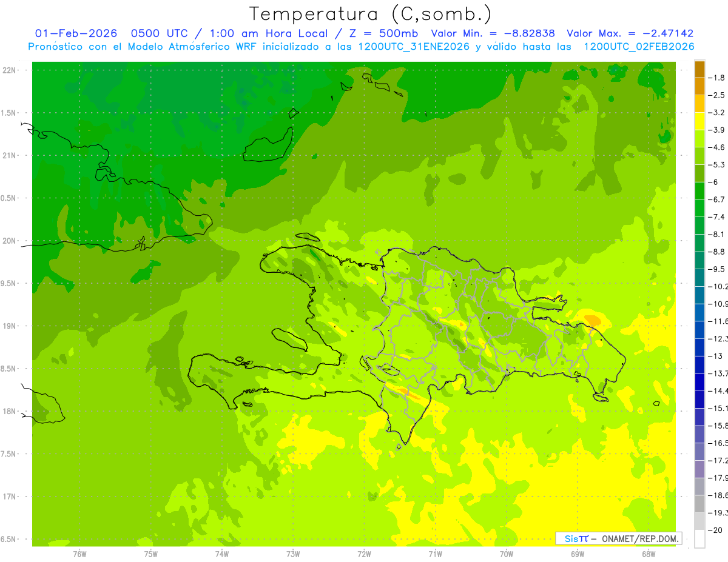This screenshot has height=562, width=728.
Task: Click the title 'Temperatura (C,somb.)'
Action: 371,15
